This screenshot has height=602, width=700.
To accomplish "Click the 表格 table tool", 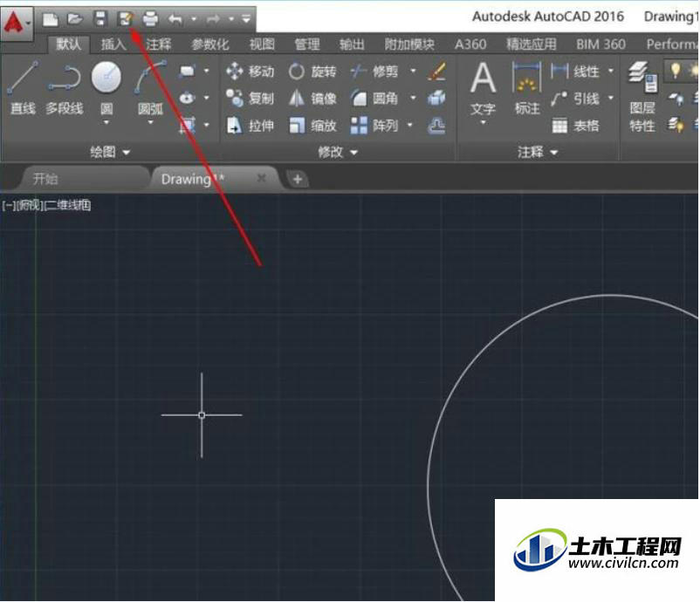I will coord(575,126).
